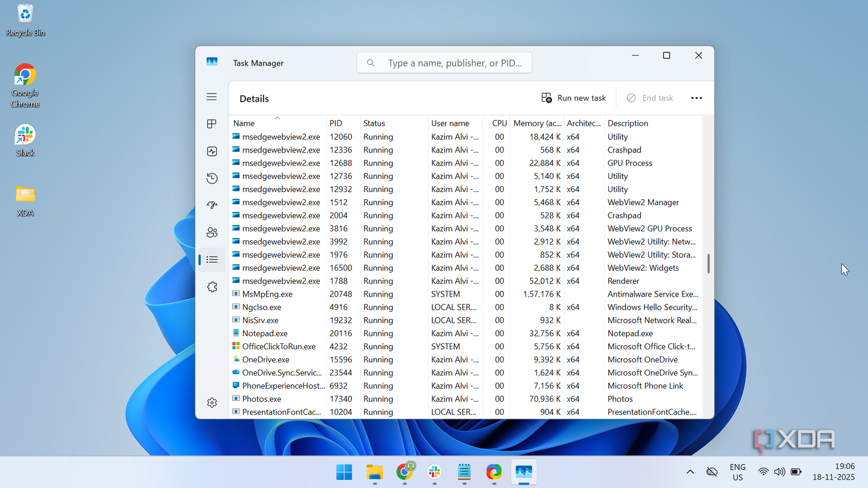868x488 pixels.
Task: Open the volume speaker tray icon
Action: (780, 472)
